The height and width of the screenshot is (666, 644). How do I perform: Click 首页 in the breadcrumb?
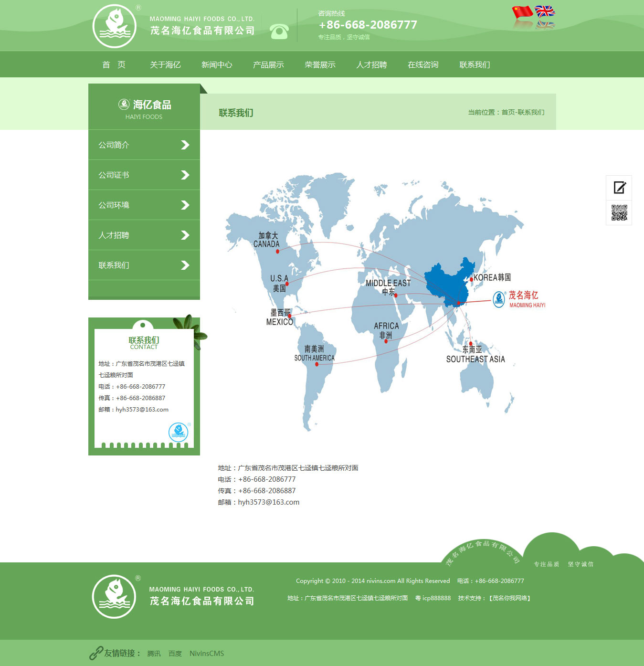click(508, 113)
